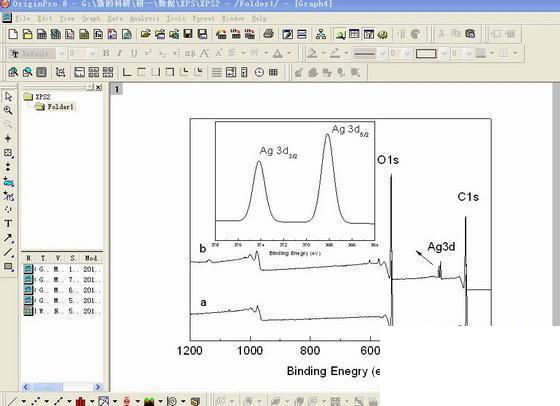
Task: Select the Draw Data dotted-points tool
Action: [8, 209]
